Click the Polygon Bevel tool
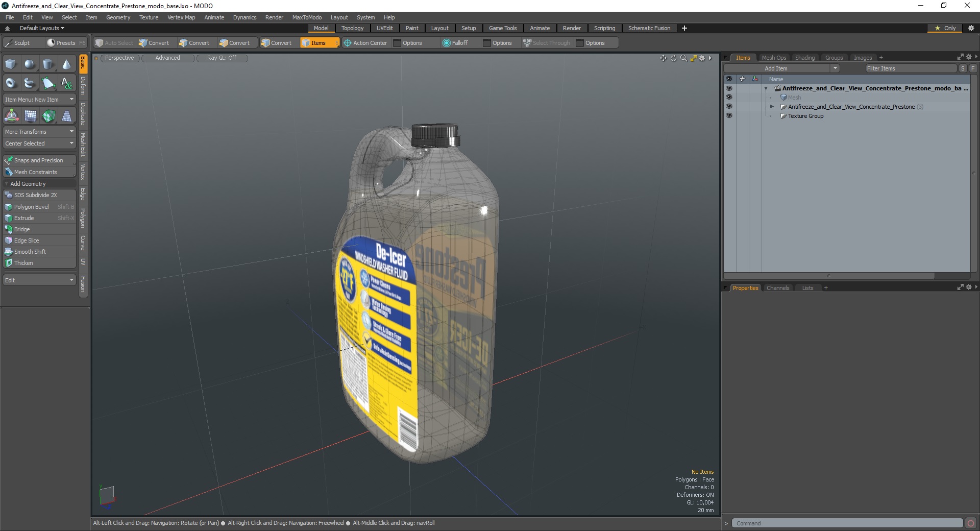Viewport: 980px width, 531px height. coord(39,207)
